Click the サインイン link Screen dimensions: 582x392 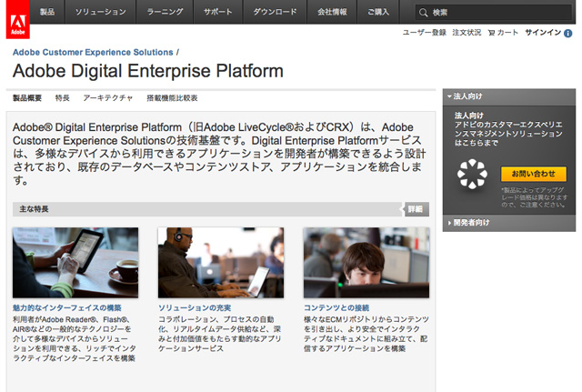tap(543, 33)
